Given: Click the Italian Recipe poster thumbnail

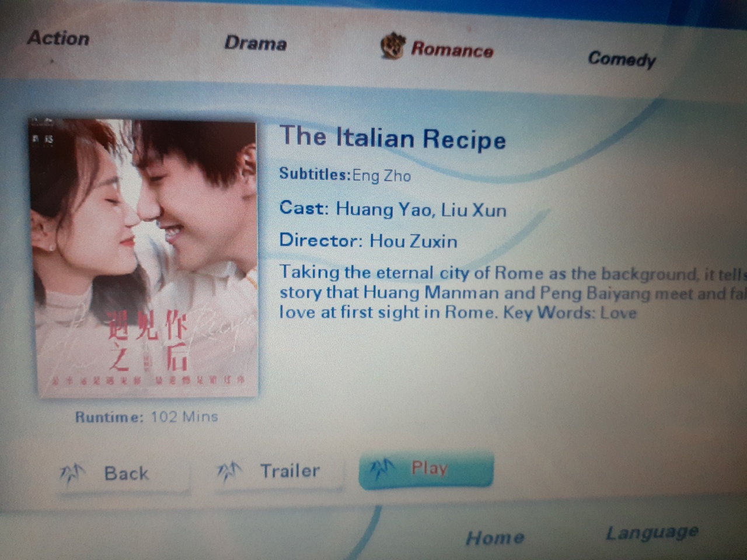Looking at the screenshot, I should click(145, 257).
